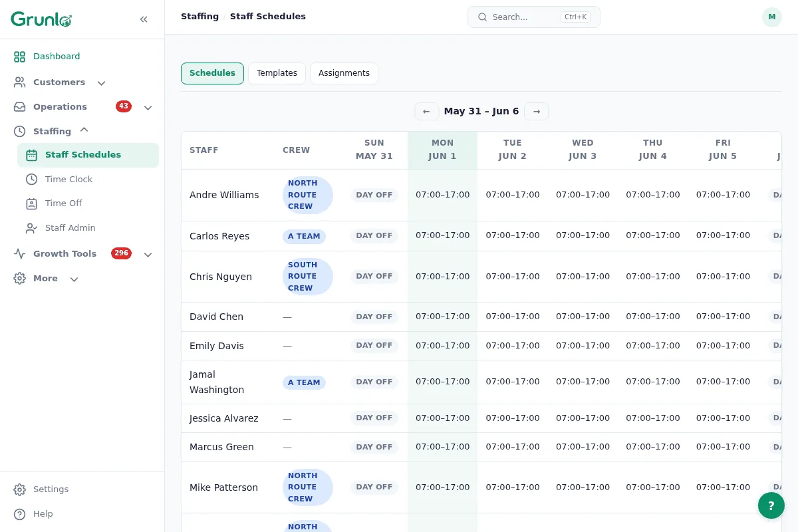Open the green help bubble
The image size is (798, 532).
click(771, 505)
